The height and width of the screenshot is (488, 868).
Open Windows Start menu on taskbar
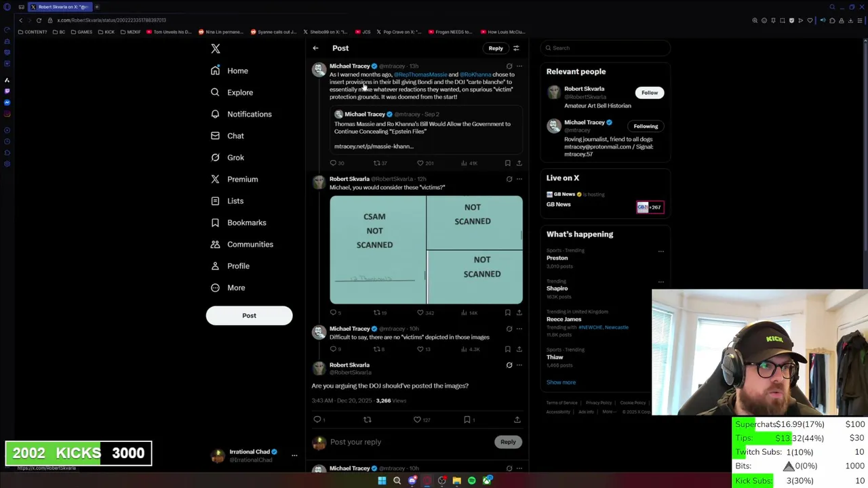(382, 481)
